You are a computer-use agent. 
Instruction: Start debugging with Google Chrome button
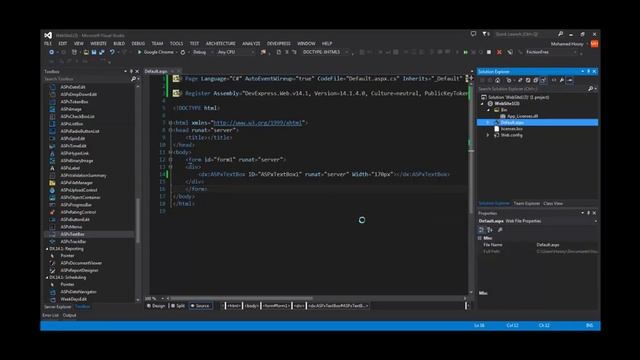pos(156,52)
